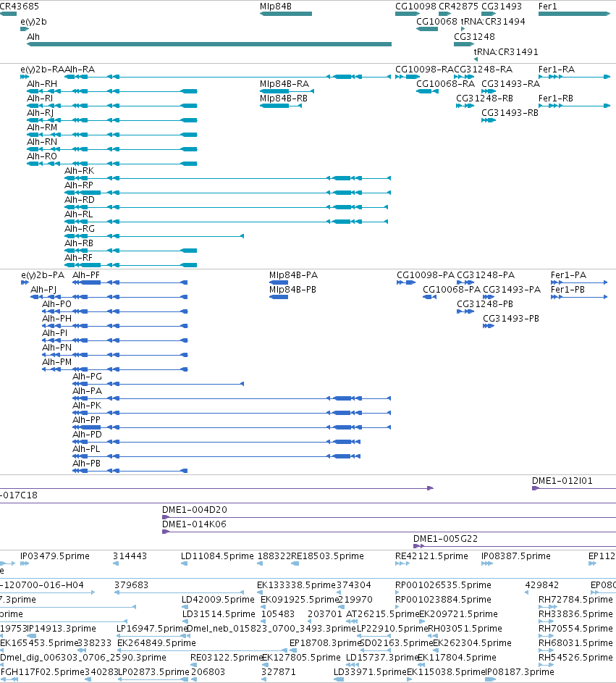The width and height of the screenshot is (616, 683).
Task: Select the RE03122.5prime EST label
Action: click(227, 658)
